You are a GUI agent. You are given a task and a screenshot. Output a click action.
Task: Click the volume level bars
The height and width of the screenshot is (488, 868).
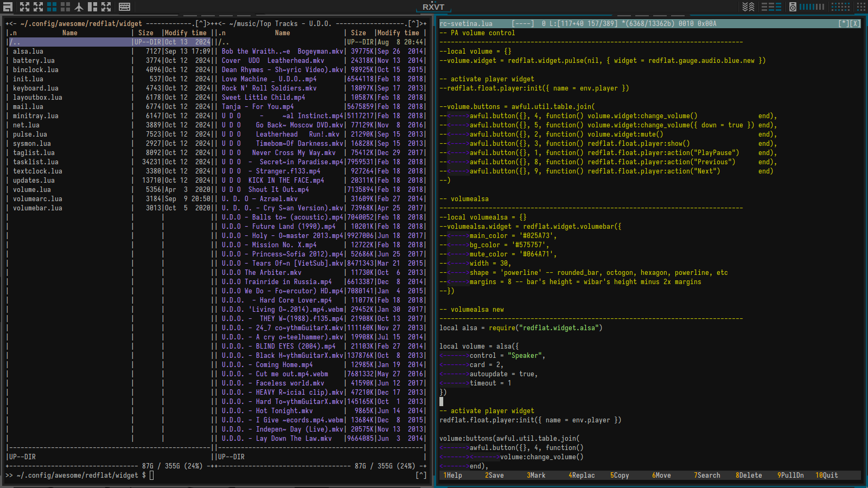click(x=812, y=7)
